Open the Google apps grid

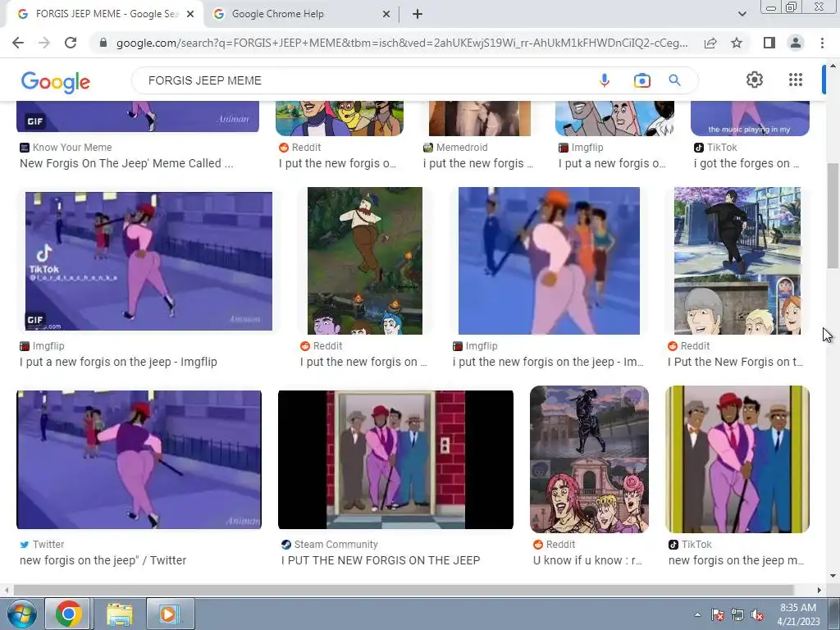click(796, 80)
